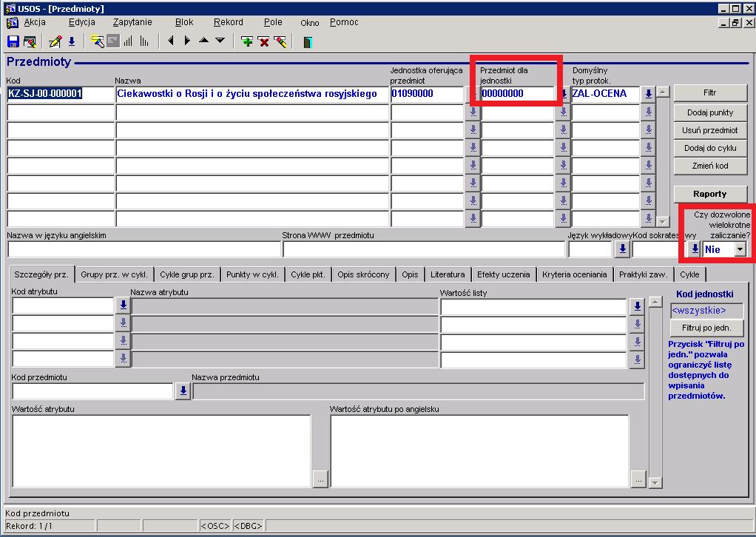This screenshot has width=756, height=537.
Task: Open the Blok menu
Action: (x=184, y=22)
